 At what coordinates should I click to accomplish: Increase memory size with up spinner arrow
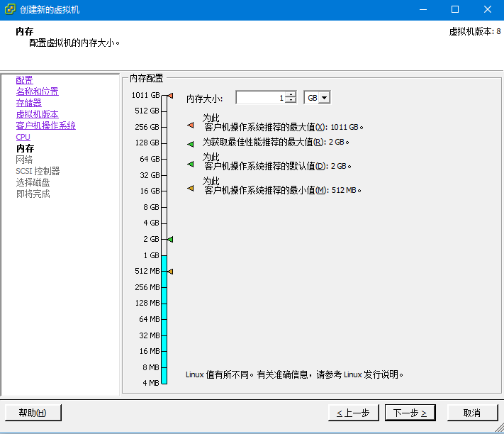pos(291,94)
